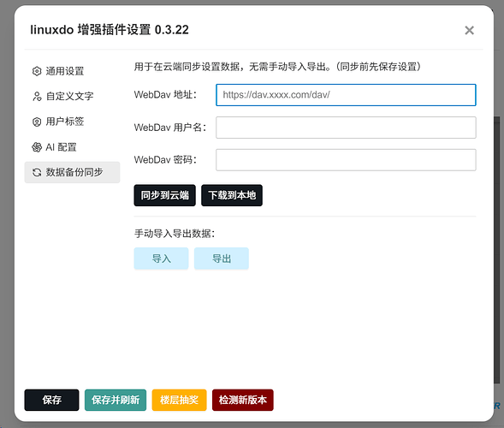The height and width of the screenshot is (428, 504).
Task: Click the badge icon beside 用户标签
Action: click(x=37, y=122)
